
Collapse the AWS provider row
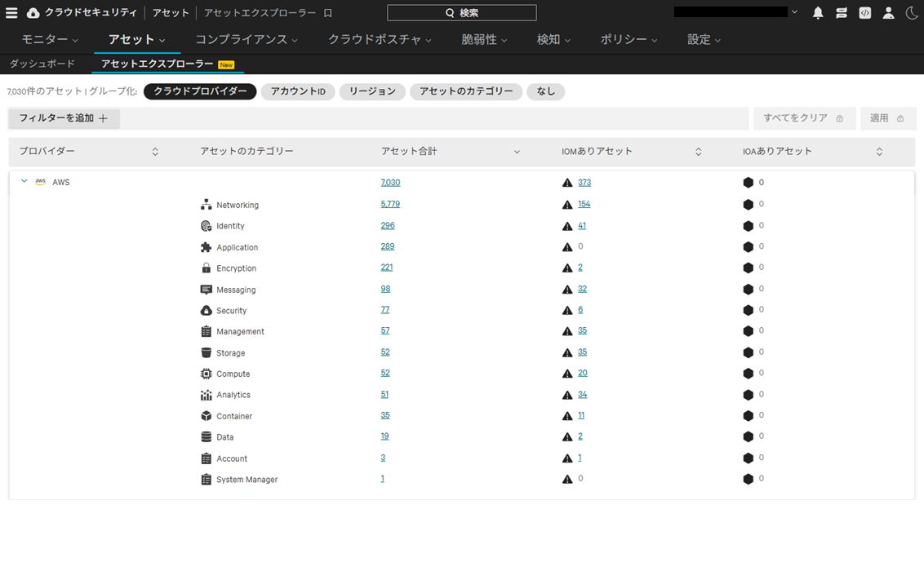24,181
